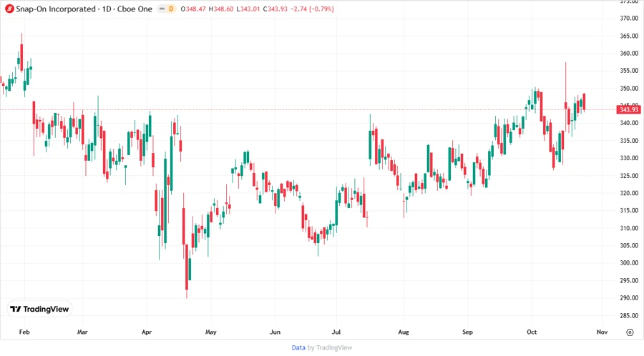Select the Apr label on time axis
Screen dimensions: 644x356
[147, 332]
